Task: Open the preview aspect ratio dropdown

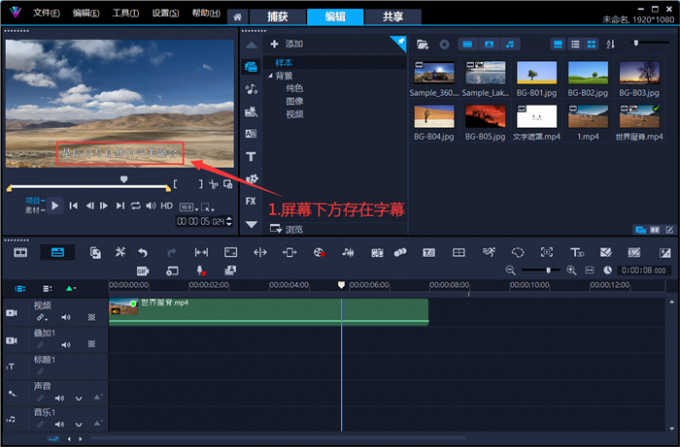Action: click(186, 206)
